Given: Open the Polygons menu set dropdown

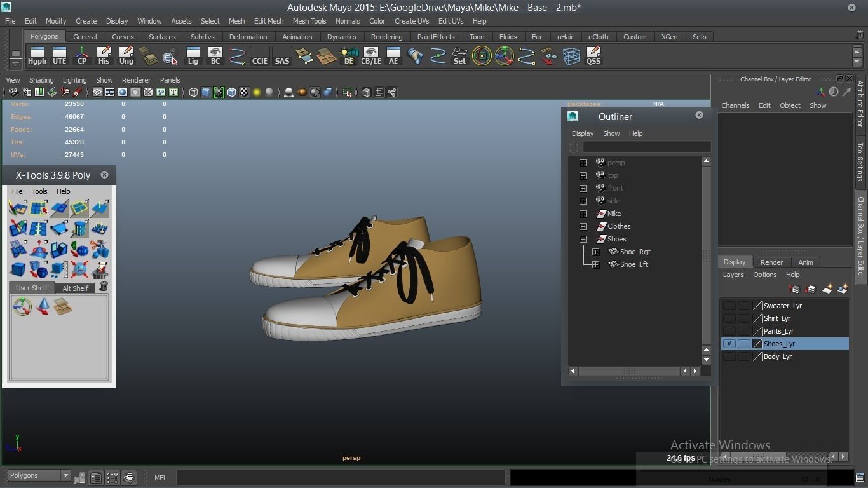Looking at the screenshot, I should tap(65, 475).
